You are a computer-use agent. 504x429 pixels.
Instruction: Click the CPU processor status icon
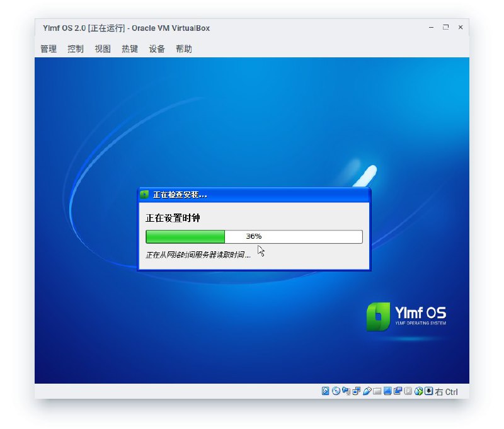408,391
